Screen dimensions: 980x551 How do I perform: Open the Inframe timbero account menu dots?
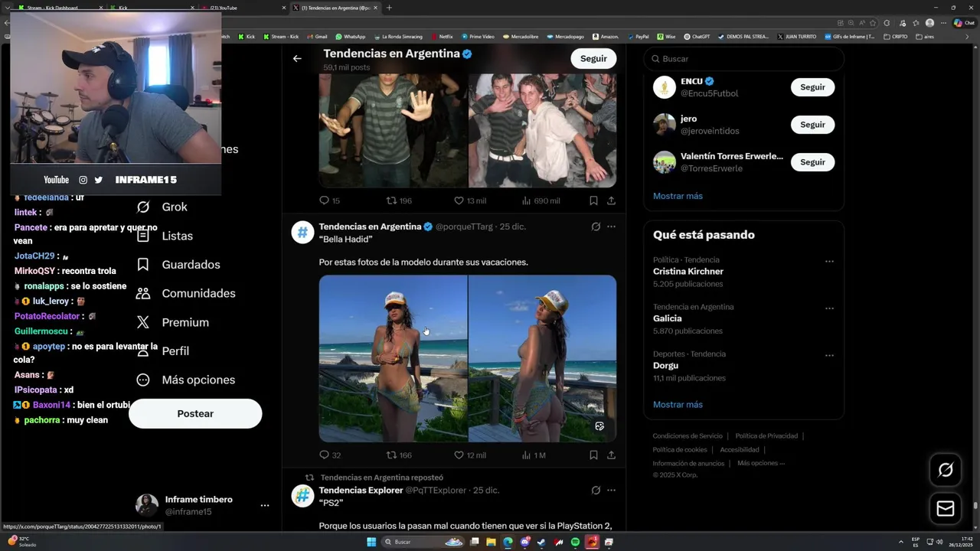tap(265, 505)
